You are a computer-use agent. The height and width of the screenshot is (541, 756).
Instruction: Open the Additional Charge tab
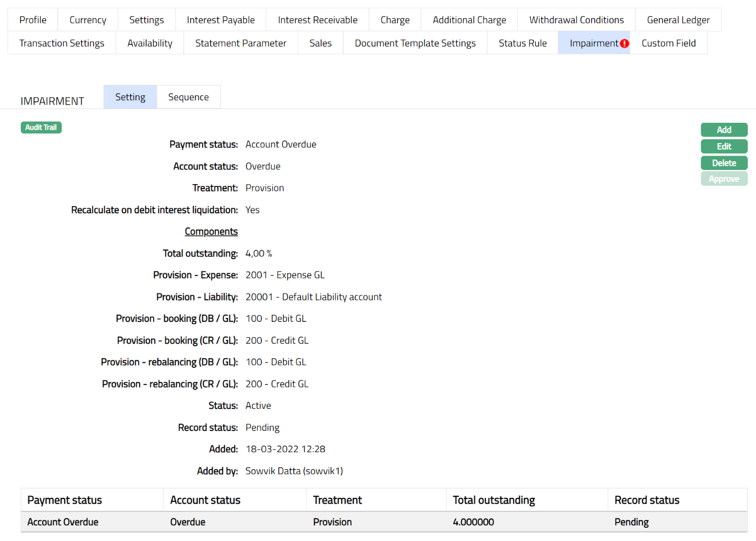click(x=469, y=19)
